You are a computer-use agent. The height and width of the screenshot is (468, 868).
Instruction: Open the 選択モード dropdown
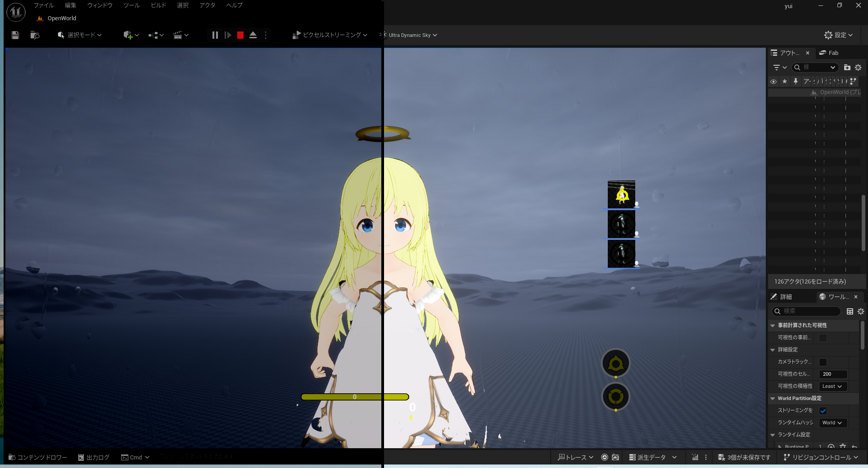pos(80,35)
